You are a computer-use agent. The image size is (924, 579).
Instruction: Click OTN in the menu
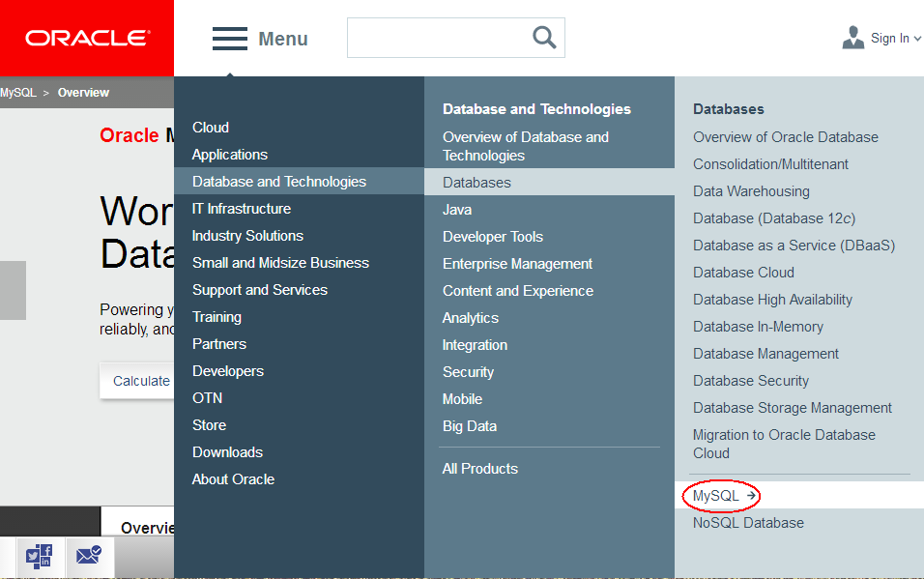pyautogui.click(x=208, y=398)
